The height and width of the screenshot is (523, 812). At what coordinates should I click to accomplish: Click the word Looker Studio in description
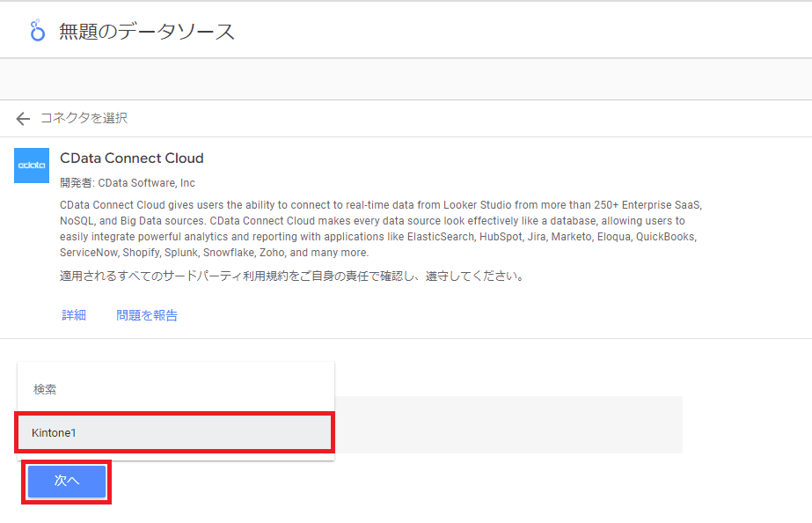tap(477, 205)
